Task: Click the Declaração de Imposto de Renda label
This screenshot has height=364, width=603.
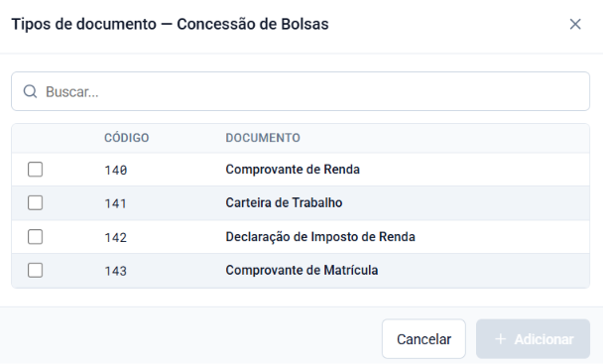Action: 320,237
